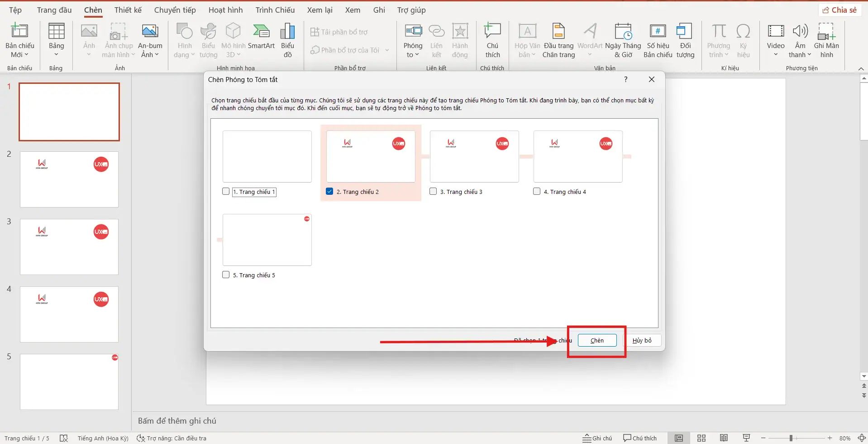Image resolution: width=868 pixels, height=444 pixels.
Task: Uncheck the Trang chiếu 2 checkbox
Action: coord(329,191)
